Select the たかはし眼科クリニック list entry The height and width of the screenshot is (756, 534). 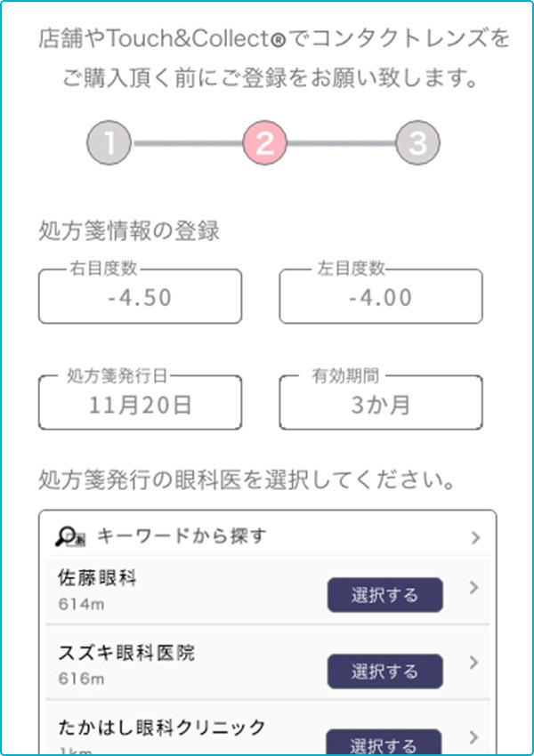(x=160, y=728)
